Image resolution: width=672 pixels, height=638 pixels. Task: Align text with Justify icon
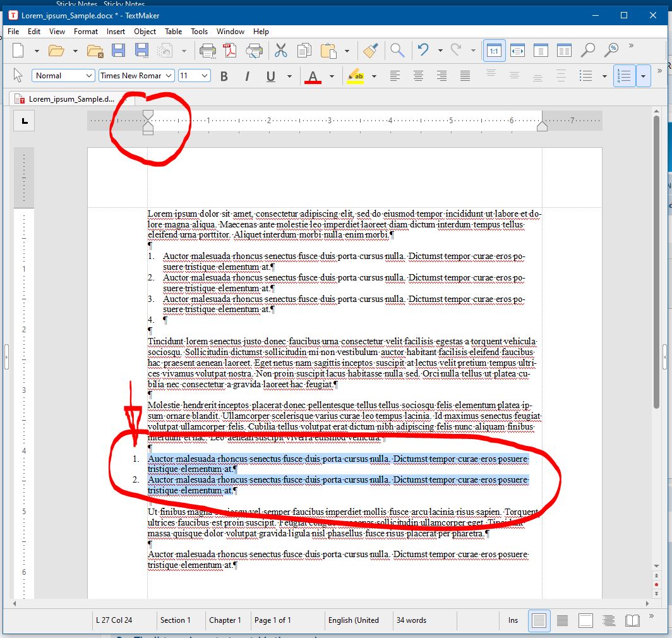coord(465,76)
